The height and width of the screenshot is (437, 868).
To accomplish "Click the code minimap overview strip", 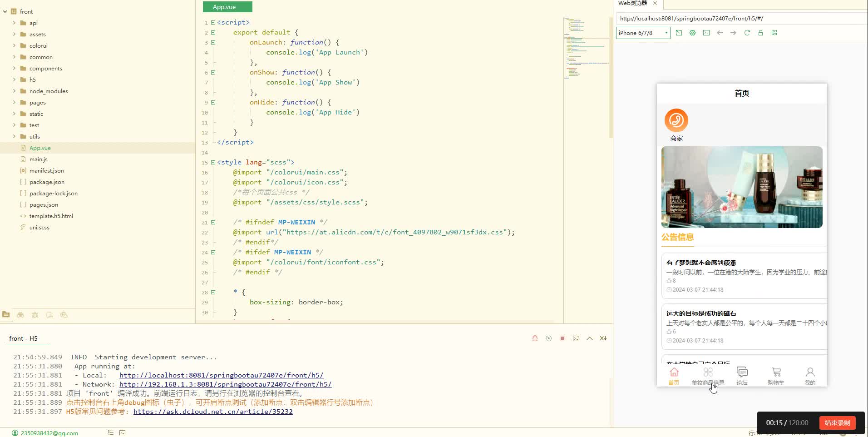I will tap(586, 45).
